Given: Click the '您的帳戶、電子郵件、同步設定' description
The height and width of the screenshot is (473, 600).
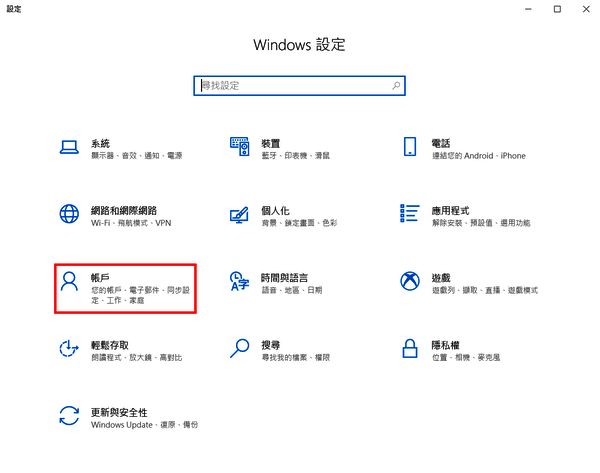Looking at the screenshot, I should point(140,295).
